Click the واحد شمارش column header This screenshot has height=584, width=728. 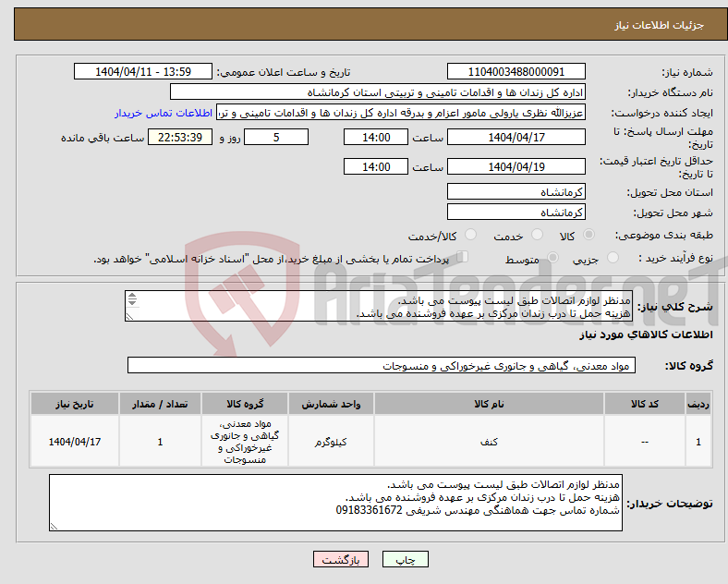point(331,404)
